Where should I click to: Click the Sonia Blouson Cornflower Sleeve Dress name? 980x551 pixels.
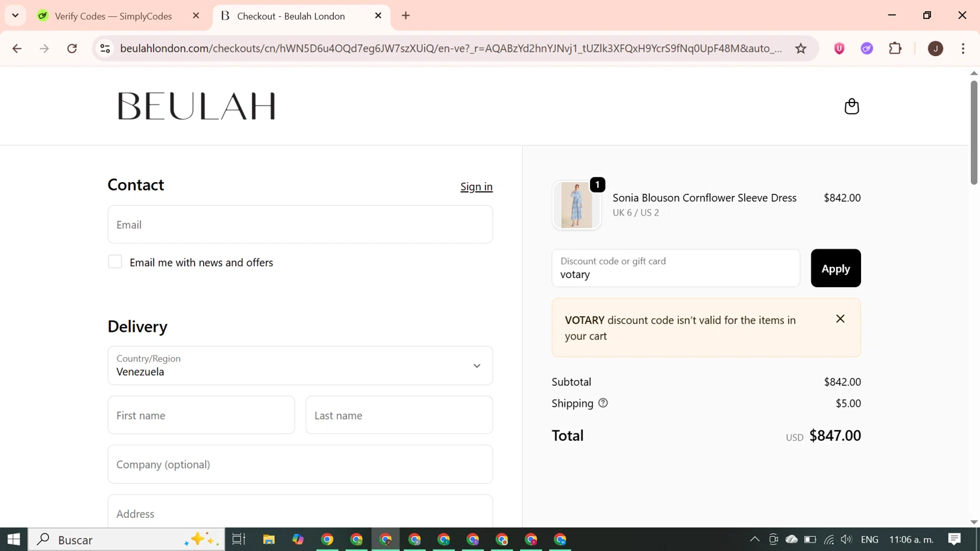click(x=704, y=198)
